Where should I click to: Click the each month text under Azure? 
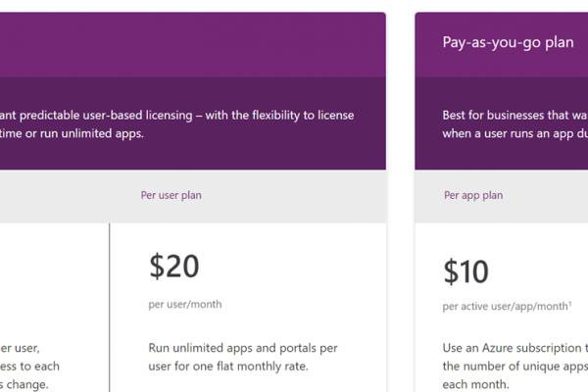[475, 384]
